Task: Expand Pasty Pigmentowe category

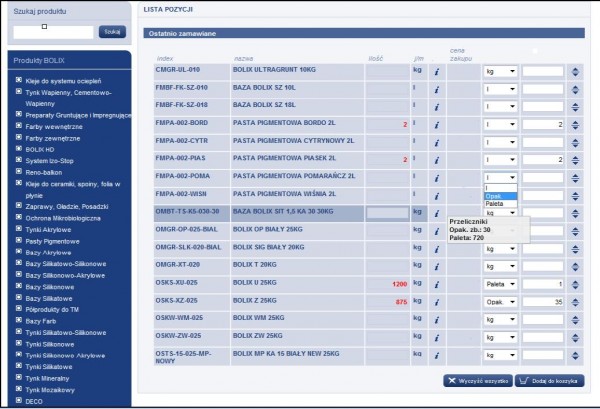Action: [x=19, y=240]
